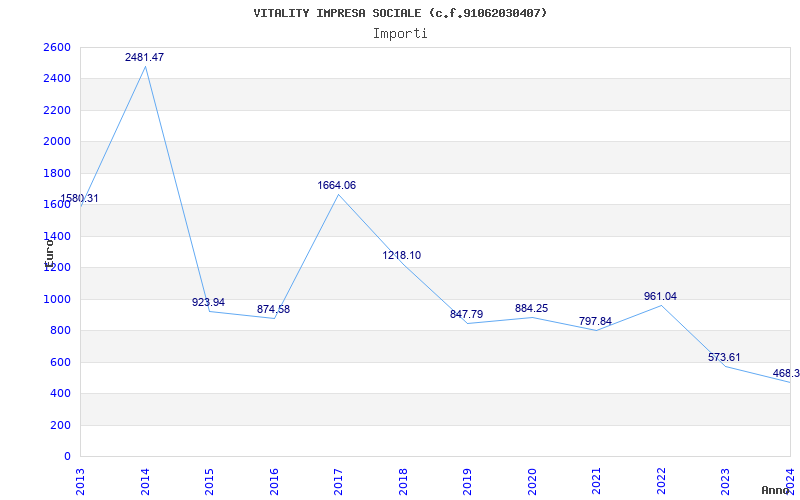Click the Importi subtitle

coord(400,34)
